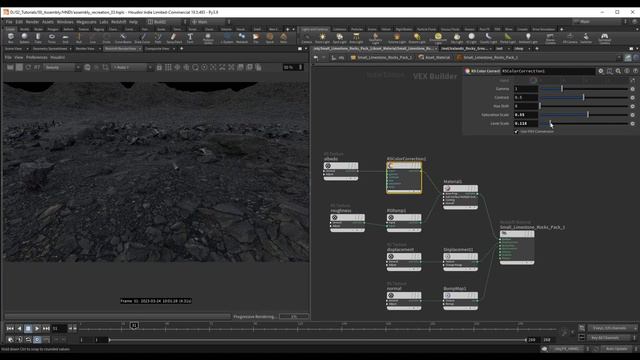Screen dimensions: 640x360
Task: Open the Render menu
Action: point(32,22)
